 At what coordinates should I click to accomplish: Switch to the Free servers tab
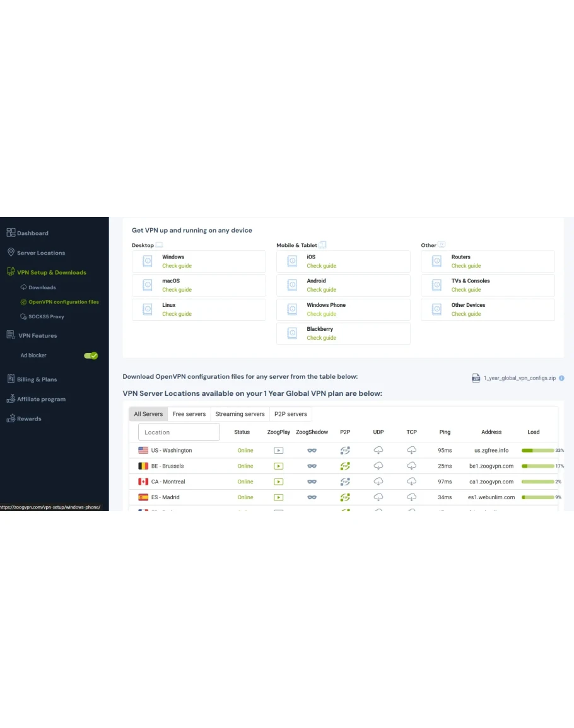(189, 414)
